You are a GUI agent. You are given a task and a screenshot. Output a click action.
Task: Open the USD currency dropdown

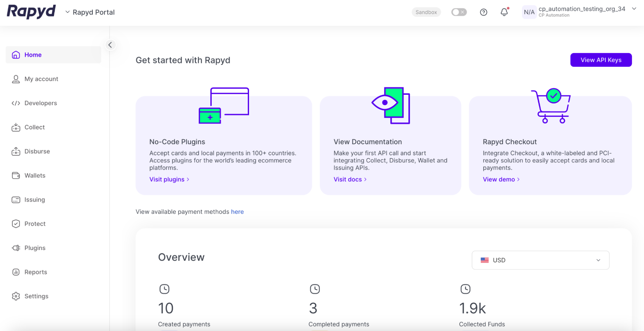point(540,260)
